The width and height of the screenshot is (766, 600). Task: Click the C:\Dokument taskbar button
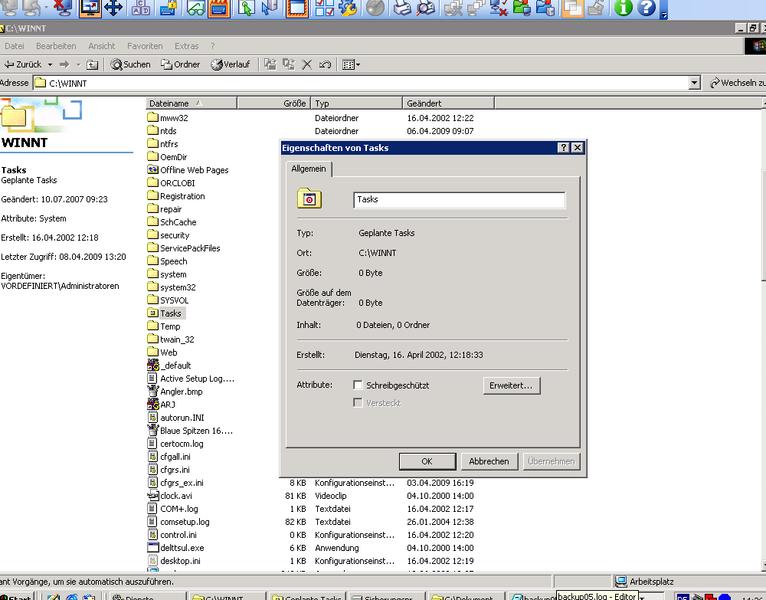467,596
